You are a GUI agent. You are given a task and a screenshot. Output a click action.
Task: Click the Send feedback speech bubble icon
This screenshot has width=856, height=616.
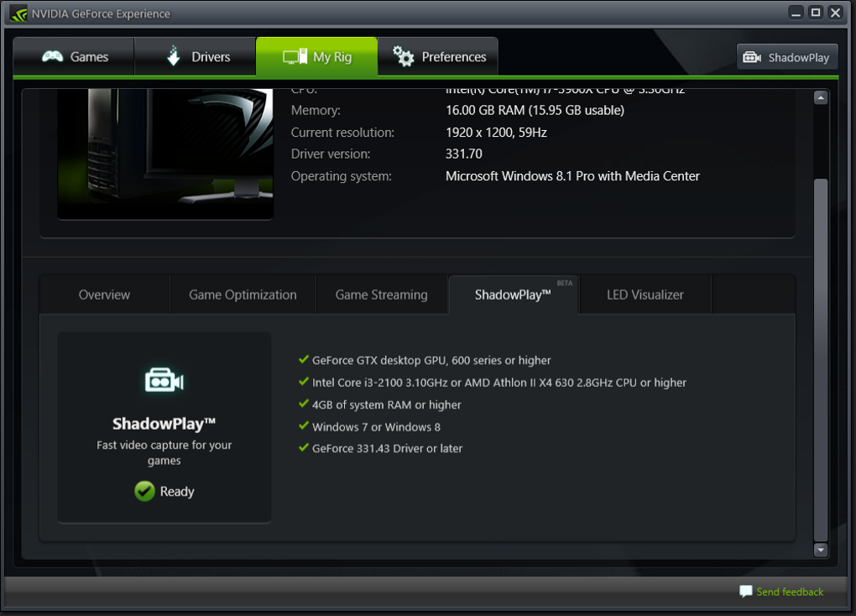coord(746,592)
